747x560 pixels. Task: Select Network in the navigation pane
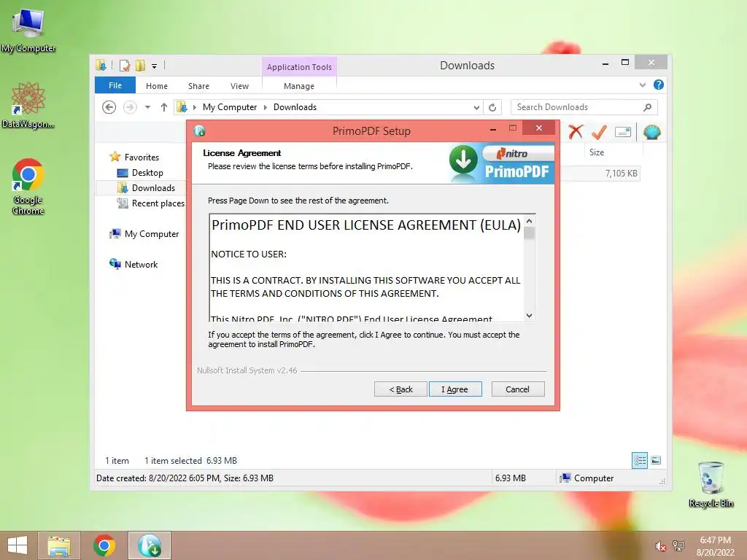[141, 264]
